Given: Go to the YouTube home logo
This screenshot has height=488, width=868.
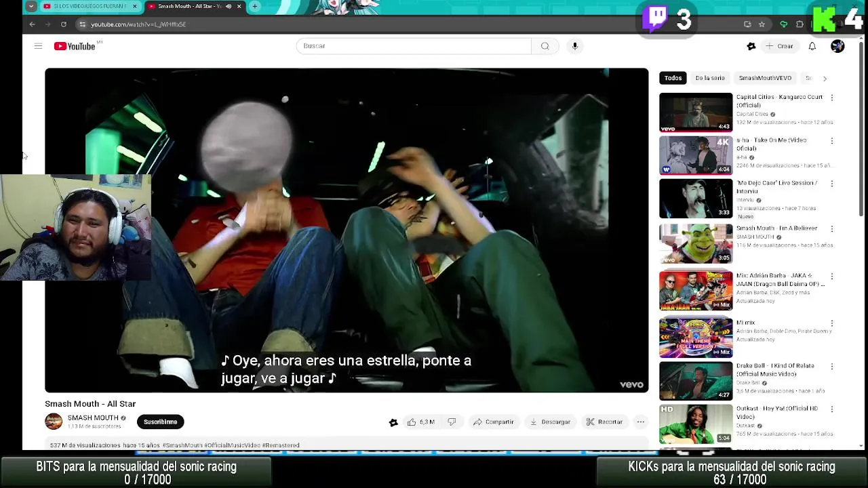Looking at the screenshot, I should click(x=75, y=46).
